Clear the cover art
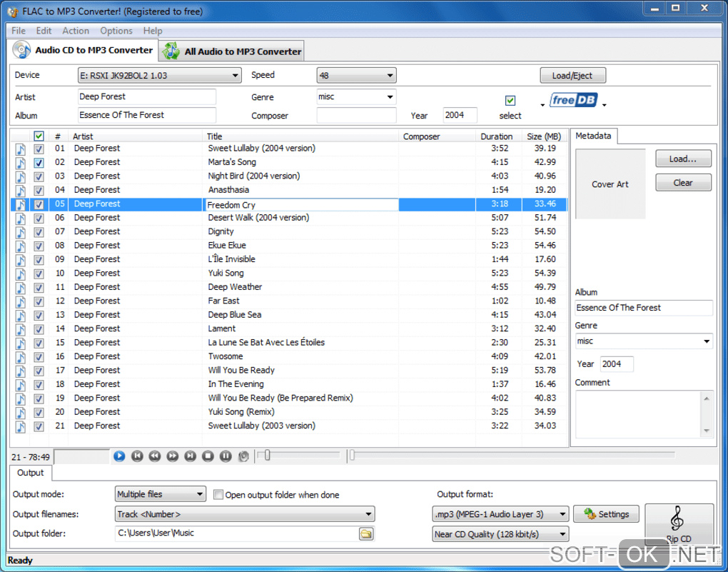Image resolution: width=728 pixels, height=572 pixels. tap(683, 183)
